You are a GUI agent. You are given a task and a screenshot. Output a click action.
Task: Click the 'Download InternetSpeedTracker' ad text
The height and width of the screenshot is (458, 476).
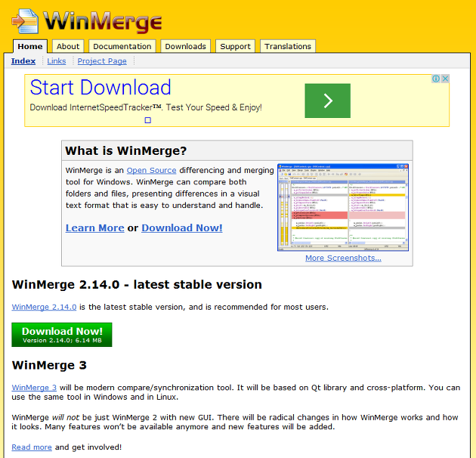pyautogui.click(x=146, y=107)
